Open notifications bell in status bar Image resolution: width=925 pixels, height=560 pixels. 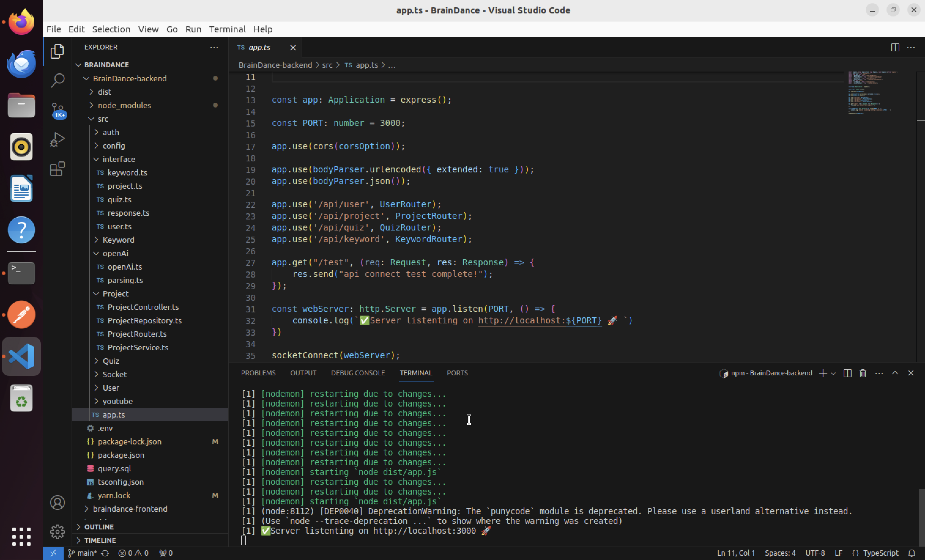coord(912,553)
